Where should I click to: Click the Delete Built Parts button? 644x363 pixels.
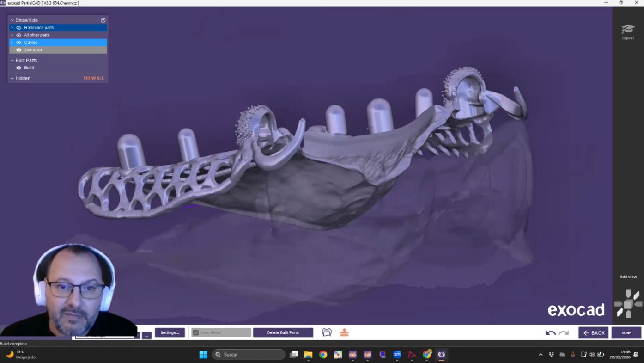coord(283,333)
